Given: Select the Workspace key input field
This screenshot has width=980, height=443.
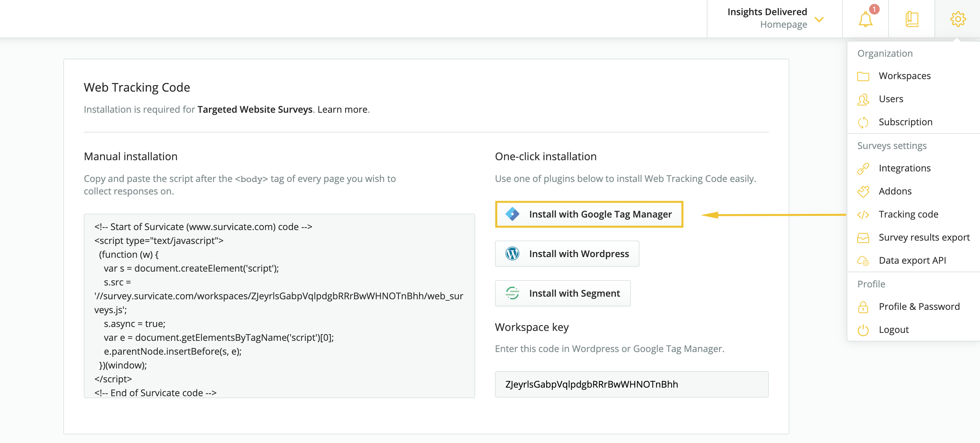Looking at the screenshot, I should tap(631, 384).
